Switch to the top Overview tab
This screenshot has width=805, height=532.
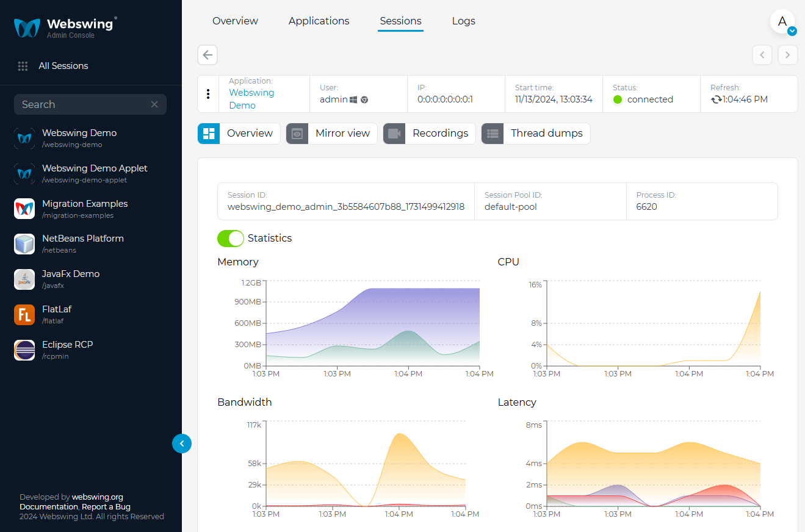(x=235, y=21)
